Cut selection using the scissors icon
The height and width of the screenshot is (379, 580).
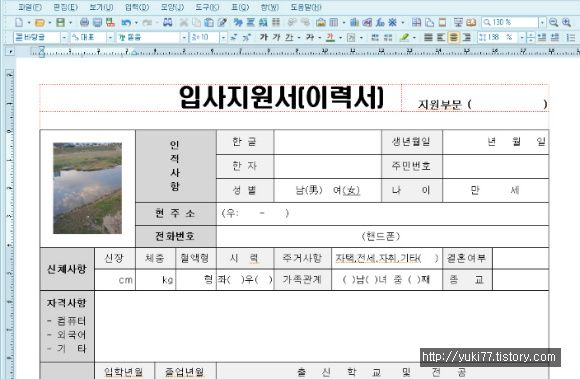point(183,23)
